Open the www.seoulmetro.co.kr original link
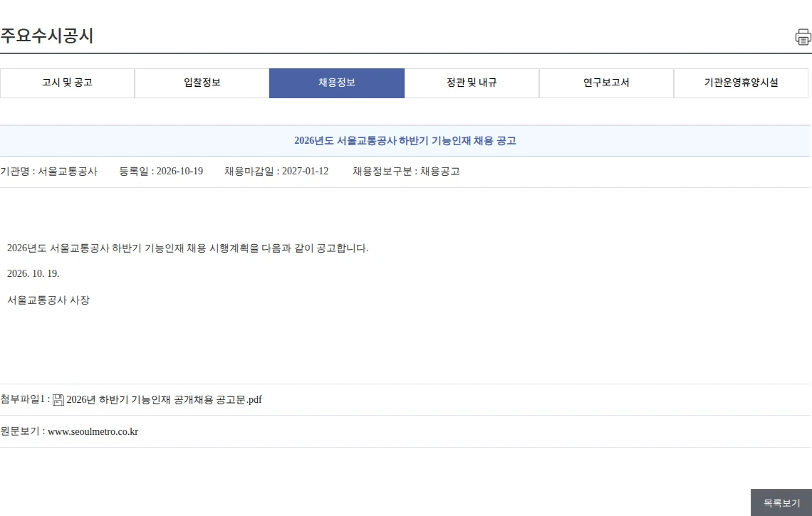 pos(93,431)
